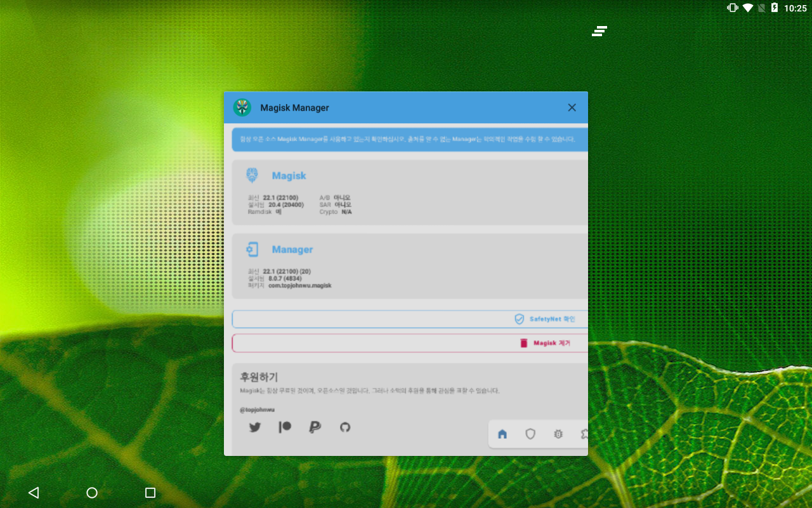Tap the Android home circle button
This screenshot has width=812, height=508.
coord(92,493)
